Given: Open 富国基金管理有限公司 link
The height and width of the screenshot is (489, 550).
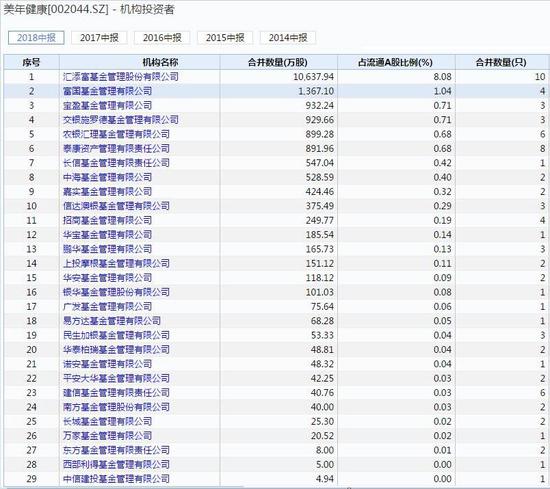Looking at the screenshot, I should click(107, 91).
